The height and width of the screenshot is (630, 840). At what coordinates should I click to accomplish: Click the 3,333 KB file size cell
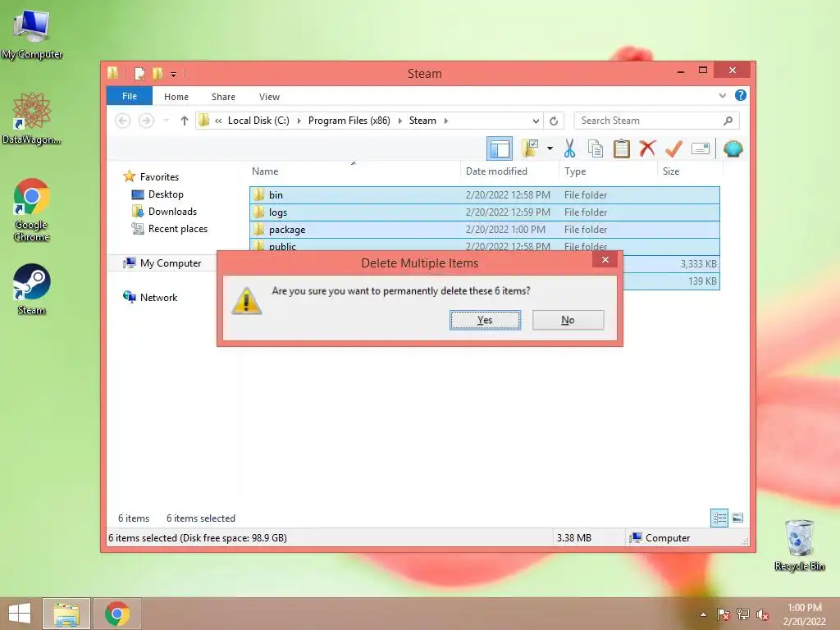point(698,264)
